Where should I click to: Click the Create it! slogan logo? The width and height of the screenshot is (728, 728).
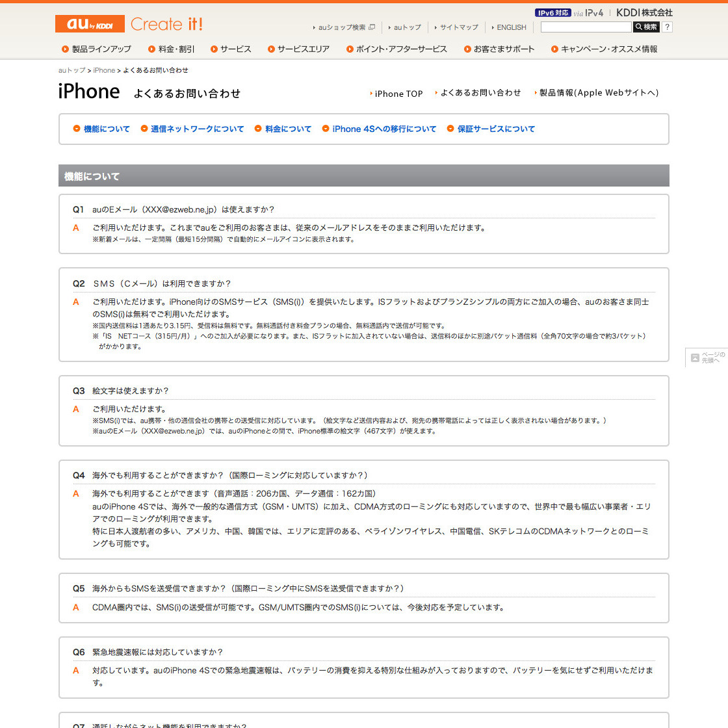(166, 23)
